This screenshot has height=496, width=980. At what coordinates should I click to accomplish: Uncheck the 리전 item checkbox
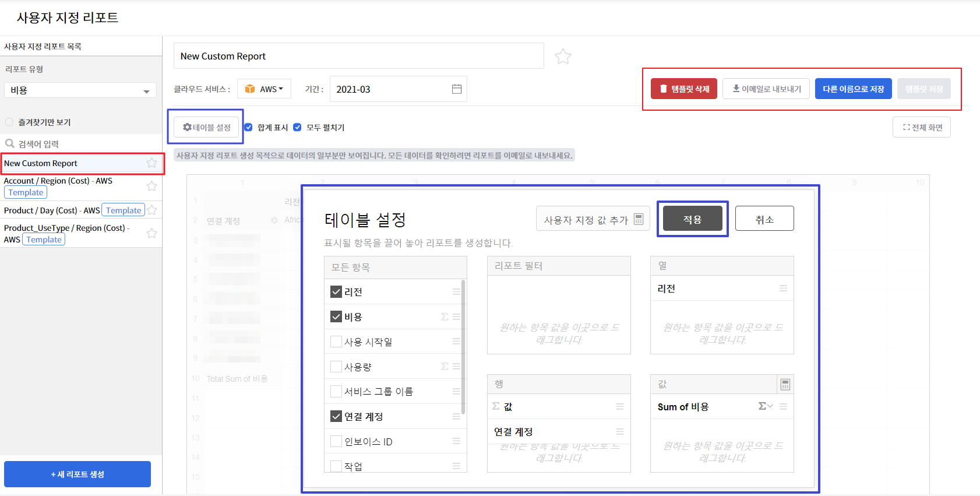click(336, 292)
